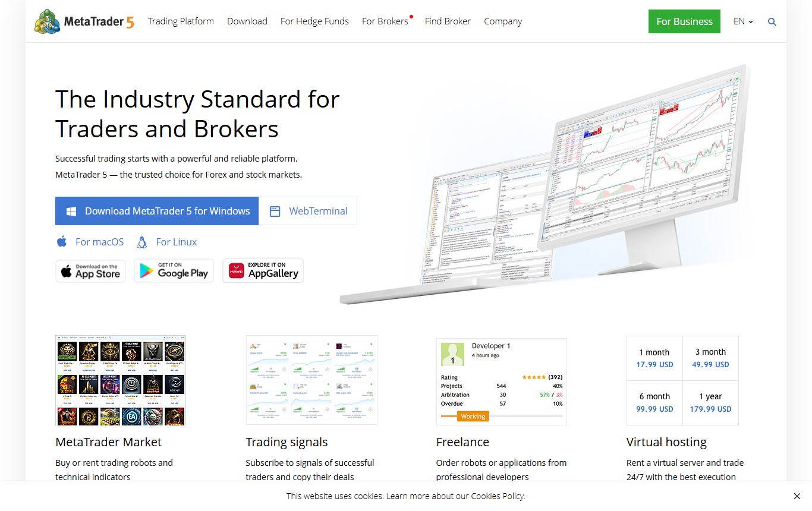Image resolution: width=812 pixels, height=511 pixels.
Task: Open the Download menu item
Action: click(247, 21)
